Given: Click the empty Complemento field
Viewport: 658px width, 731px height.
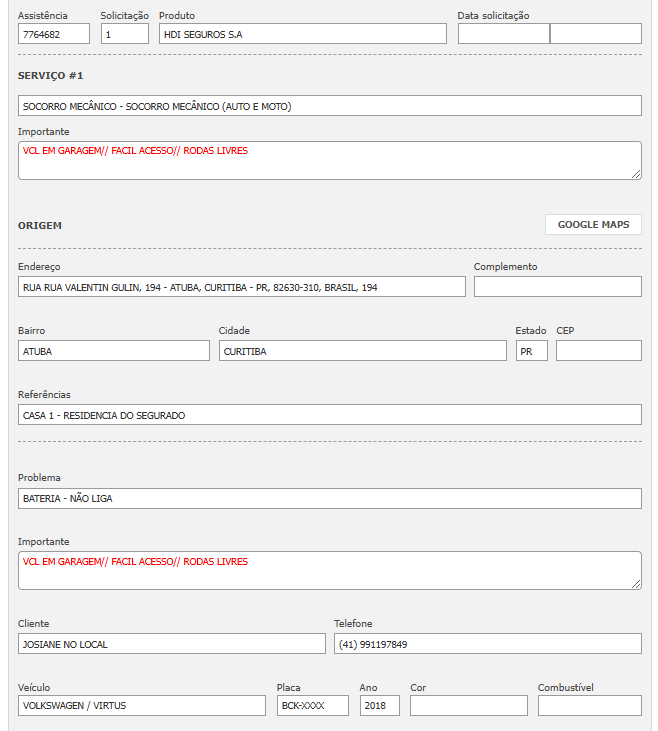Looking at the screenshot, I should [557, 287].
